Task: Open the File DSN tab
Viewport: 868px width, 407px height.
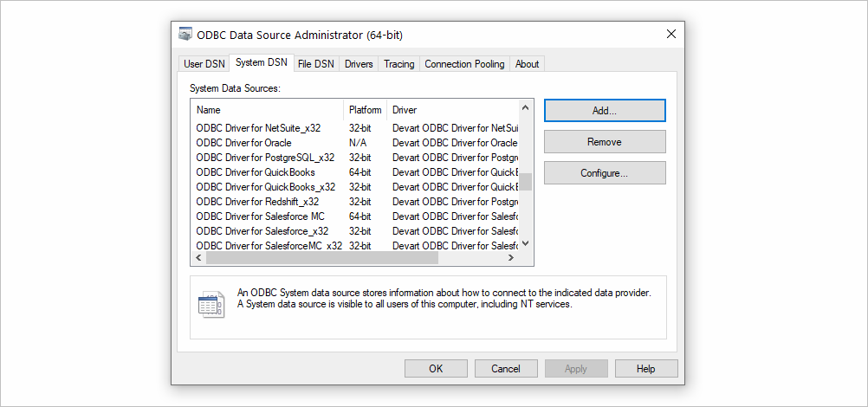Action: tap(316, 64)
